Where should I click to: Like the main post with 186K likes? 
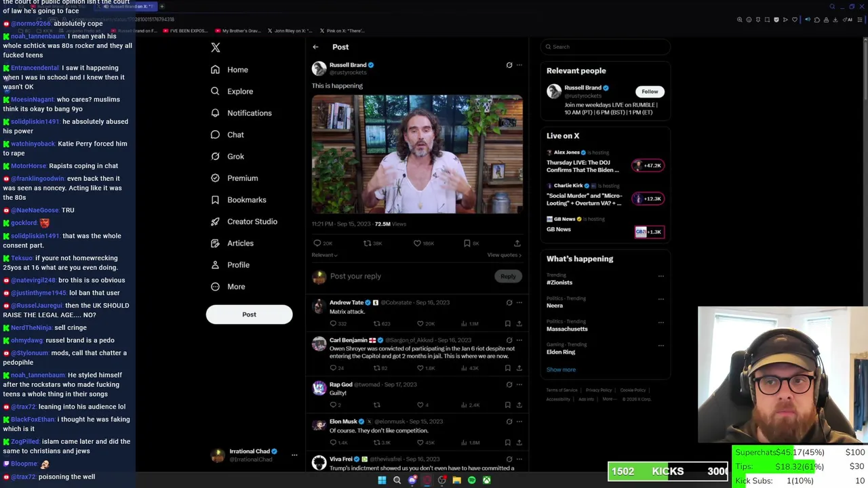(417, 243)
